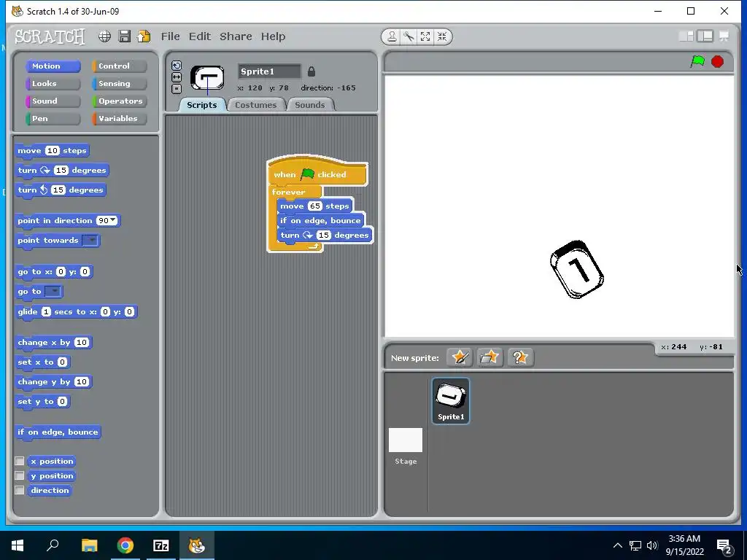Click the globe language icon
Screen dimensions: 747x560
(x=105, y=36)
